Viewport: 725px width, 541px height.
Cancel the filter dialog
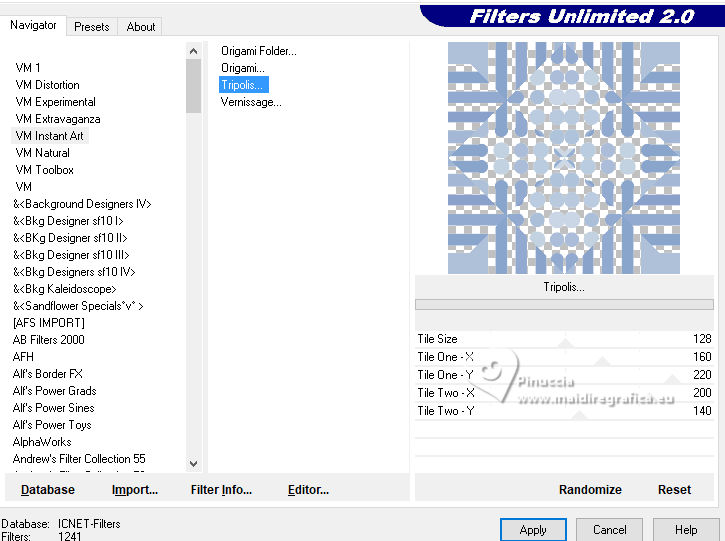[x=609, y=530]
